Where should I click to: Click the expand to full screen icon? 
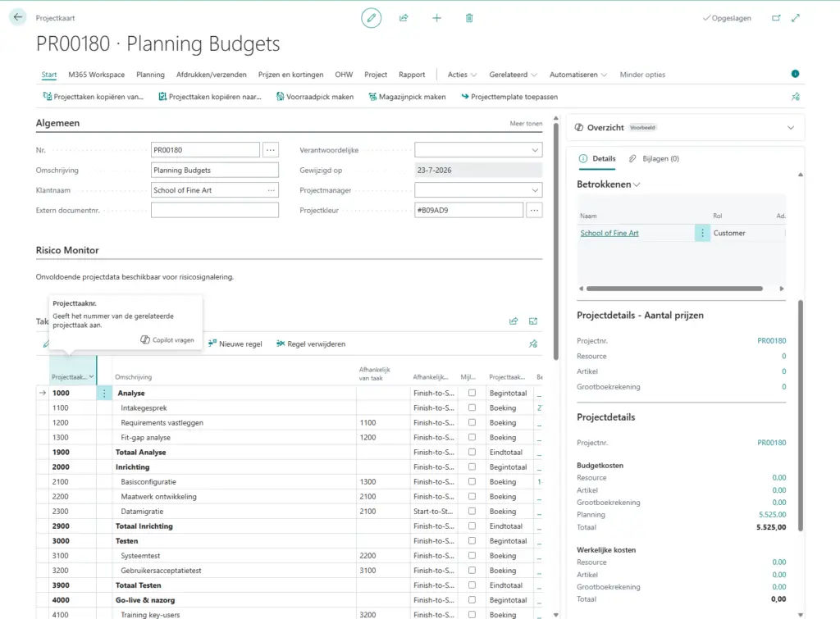[x=796, y=18]
